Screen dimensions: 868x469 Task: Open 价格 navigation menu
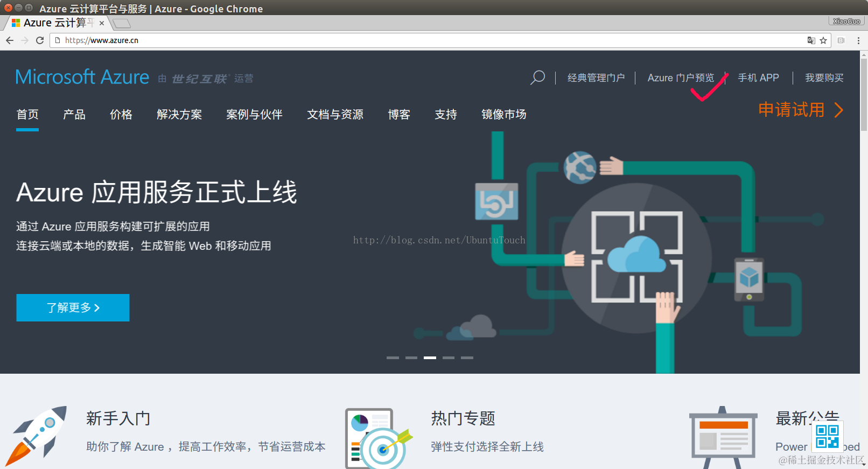point(121,114)
